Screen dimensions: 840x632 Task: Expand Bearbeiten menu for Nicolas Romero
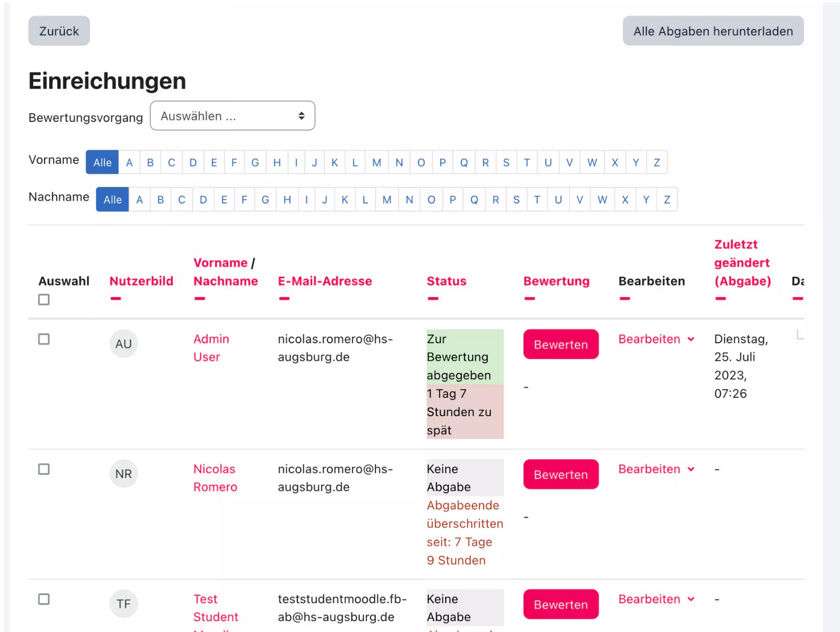click(x=656, y=469)
